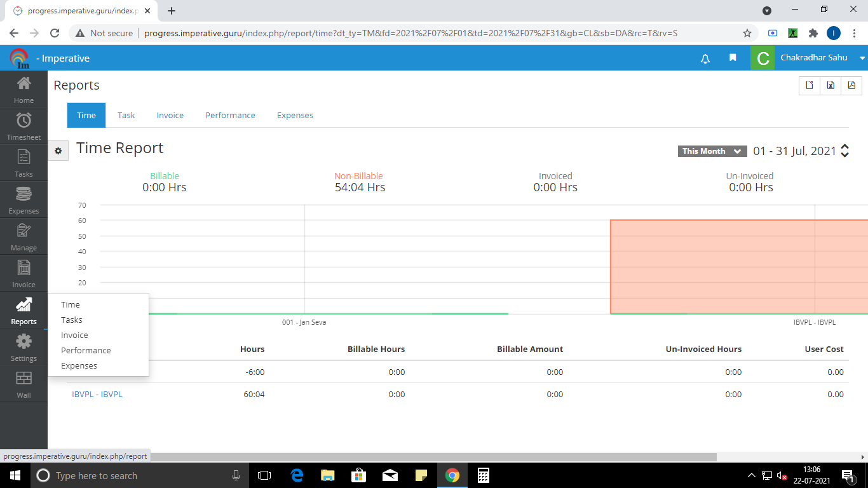Screen dimensions: 868x488
Task: Click the date range stepper arrows
Action: (844, 151)
